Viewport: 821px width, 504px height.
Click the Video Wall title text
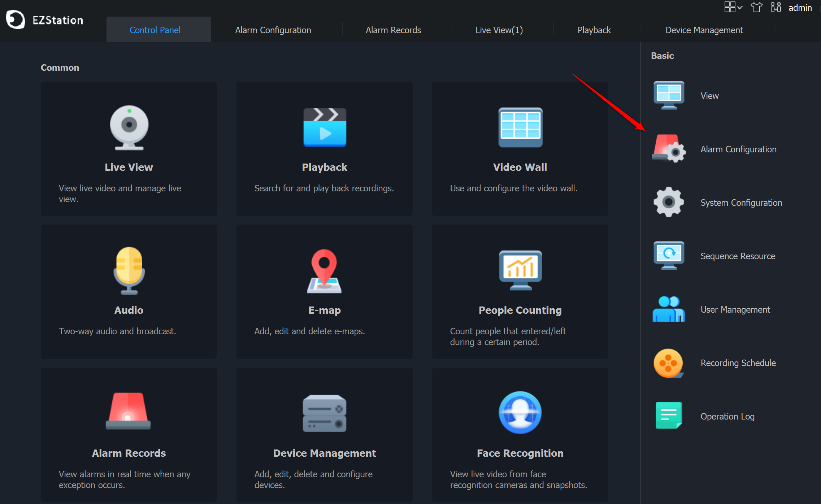[520, 167]
